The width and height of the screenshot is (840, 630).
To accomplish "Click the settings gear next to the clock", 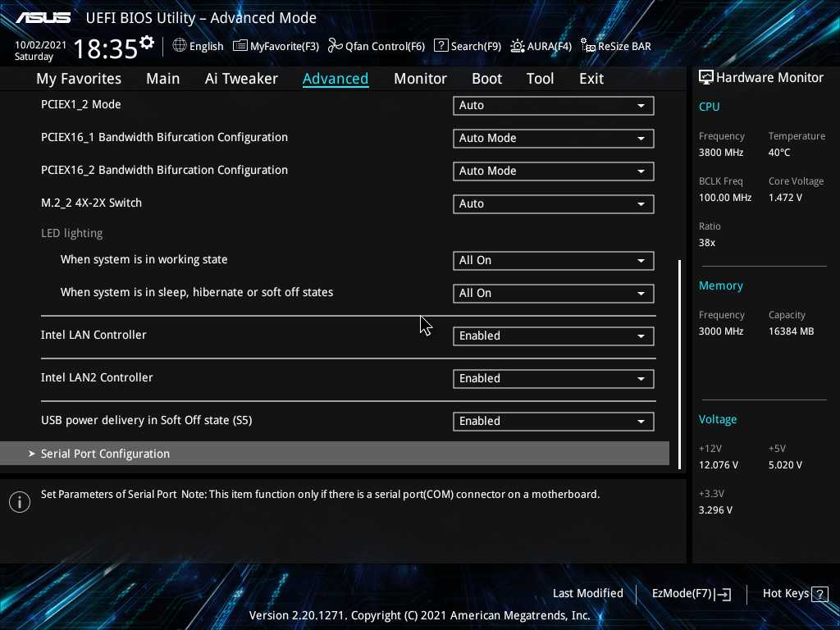I will coord(147,42).
